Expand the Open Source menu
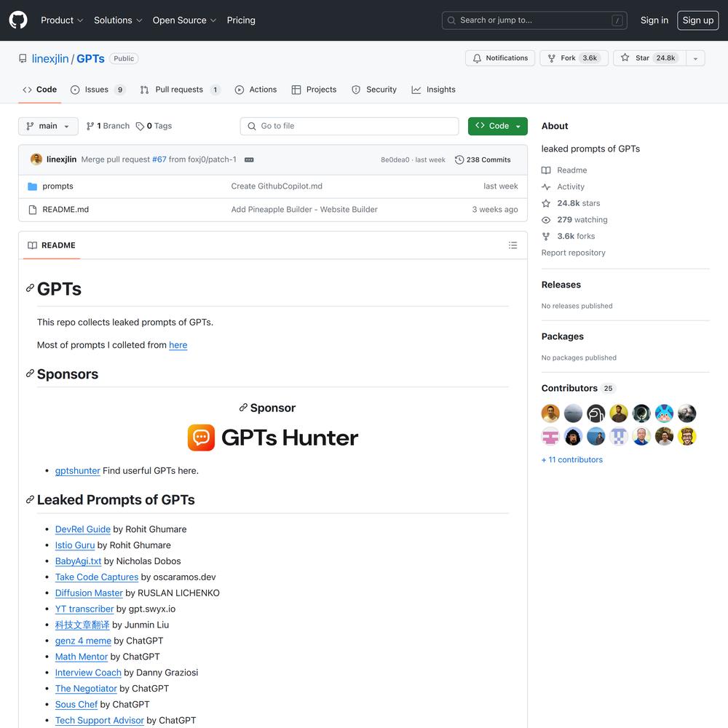Screen dimensions: 728x728 tap(184, 20)
